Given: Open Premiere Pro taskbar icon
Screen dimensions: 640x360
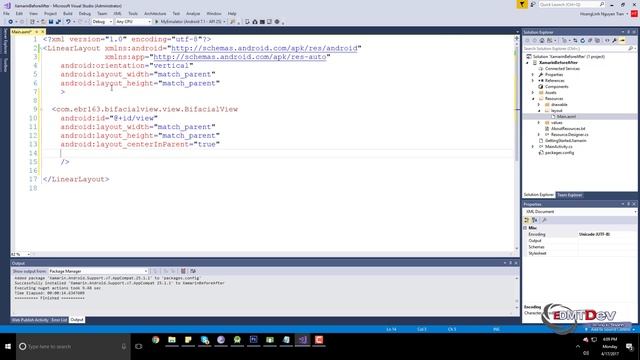Looking at the screenshot, I should 253,340.
